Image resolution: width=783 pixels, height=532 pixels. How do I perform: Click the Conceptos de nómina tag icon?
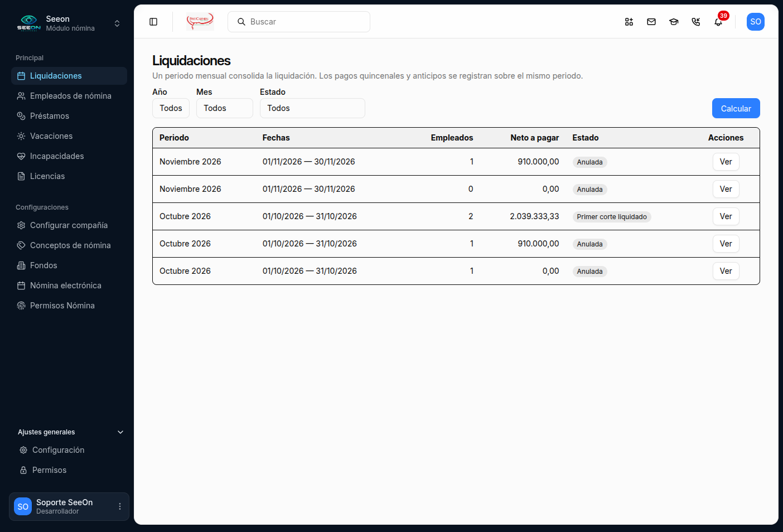(x=21, y=245)
